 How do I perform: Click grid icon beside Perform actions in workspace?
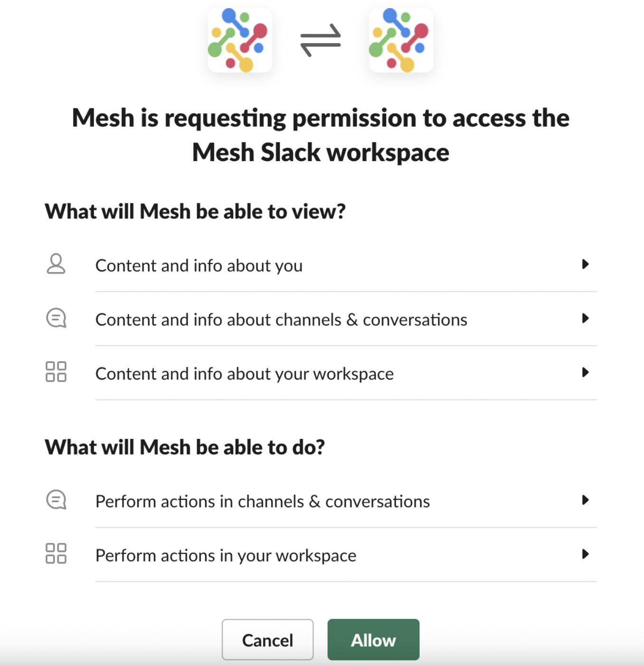tap(56, 554)
